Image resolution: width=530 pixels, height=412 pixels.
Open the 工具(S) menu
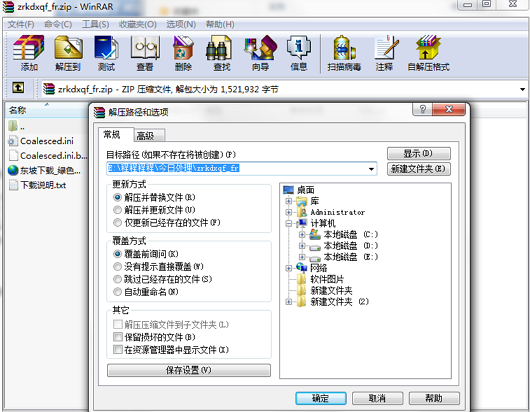[x=95, y=25]
